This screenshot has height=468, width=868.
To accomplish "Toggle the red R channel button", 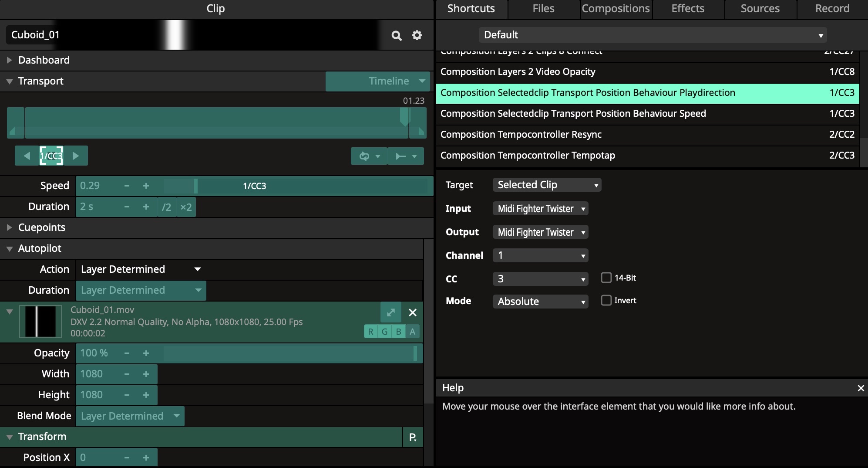I will [x=370, y=332].
